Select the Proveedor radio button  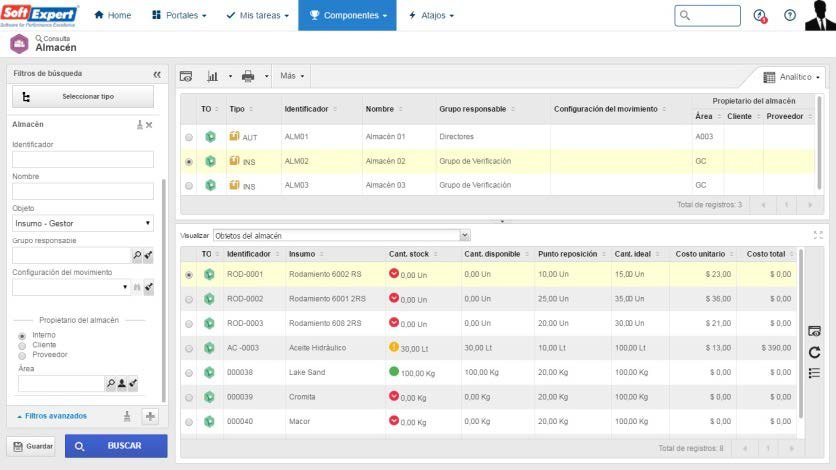[x=22, y=355]
